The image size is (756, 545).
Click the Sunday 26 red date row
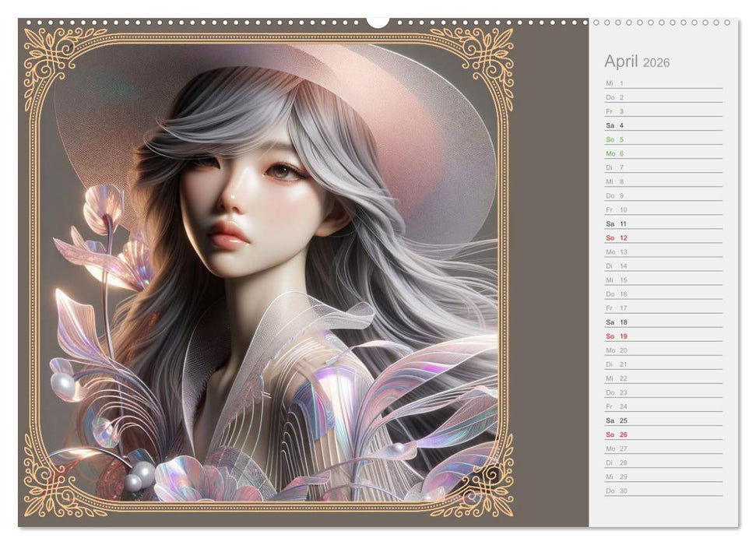[663, 434]
